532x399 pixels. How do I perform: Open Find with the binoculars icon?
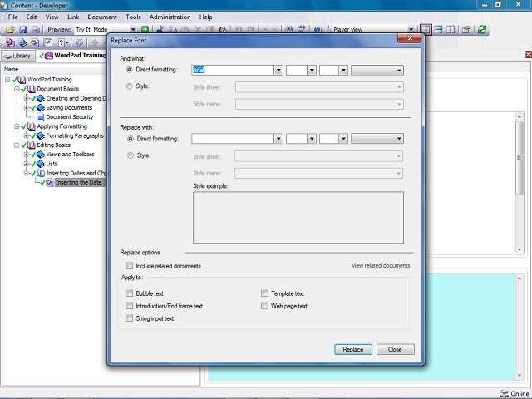point(289,30)
